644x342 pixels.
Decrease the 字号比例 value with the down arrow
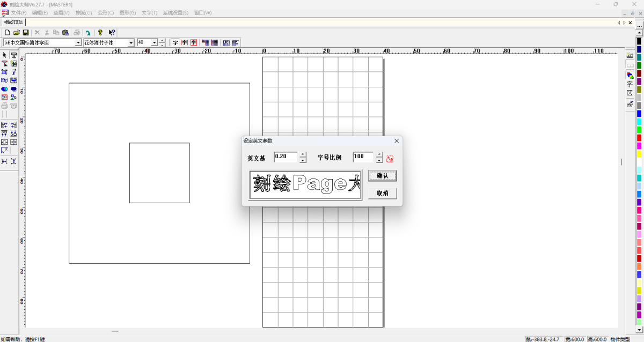(x=379, y=160)
